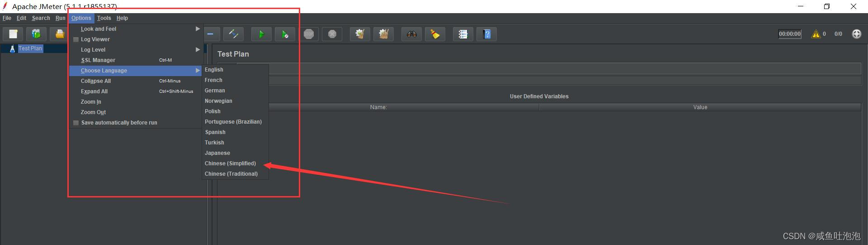
Task: Click the 0/0 thread counter
Action: pyautogui.click(x=838, y=34)
